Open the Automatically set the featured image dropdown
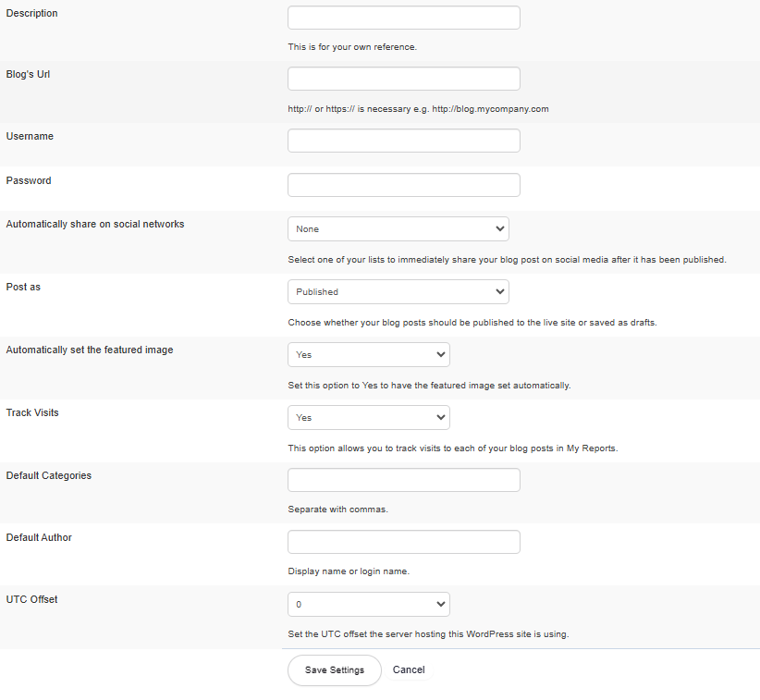The width and height of the screenshot is (760, 700). [369, 355]
